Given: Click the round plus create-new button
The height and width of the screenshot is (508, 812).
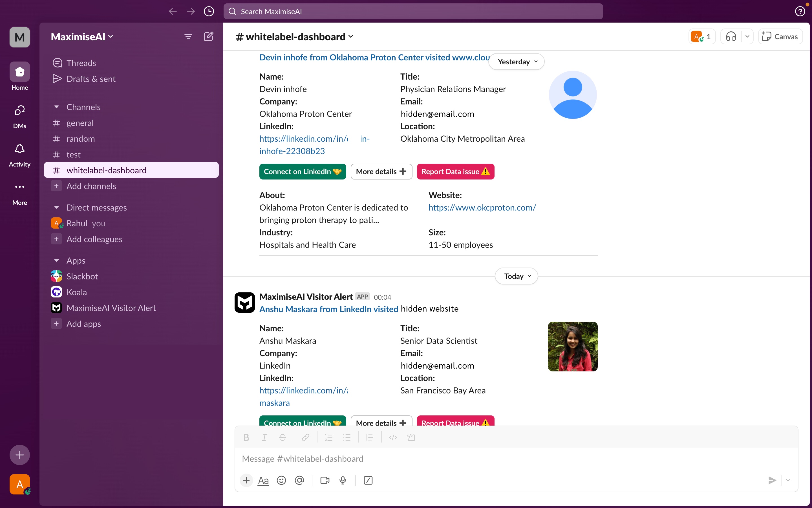Looking at the screenshot, I should pyautogui.click(x=19, y=455).
